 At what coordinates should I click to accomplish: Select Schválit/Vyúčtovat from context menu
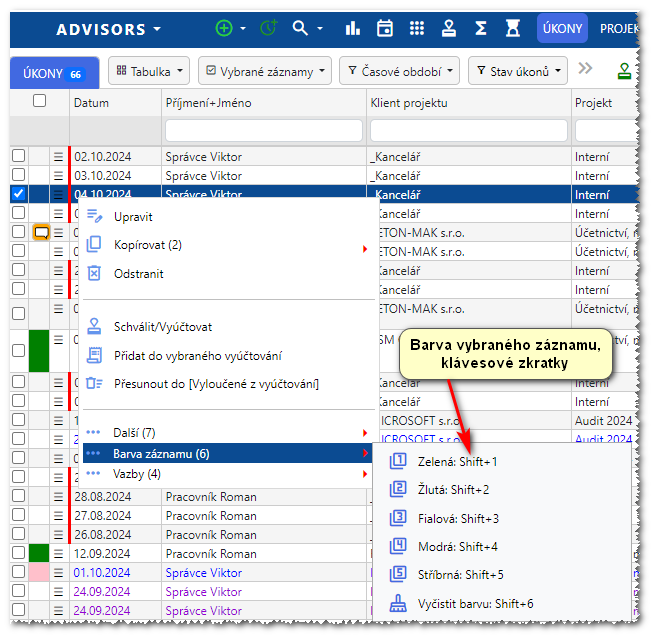162,326
